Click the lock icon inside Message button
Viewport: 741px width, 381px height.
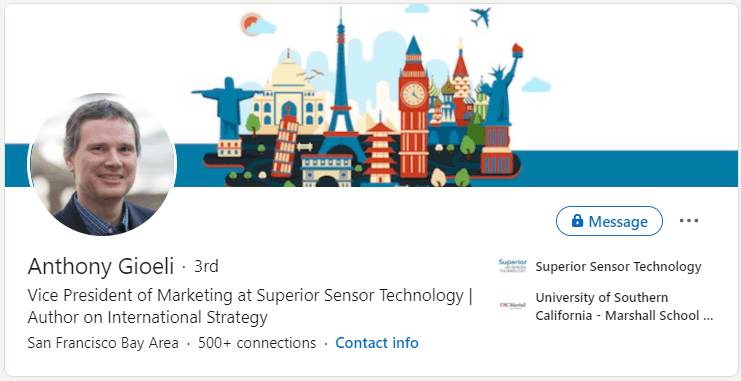coord(577,220)
